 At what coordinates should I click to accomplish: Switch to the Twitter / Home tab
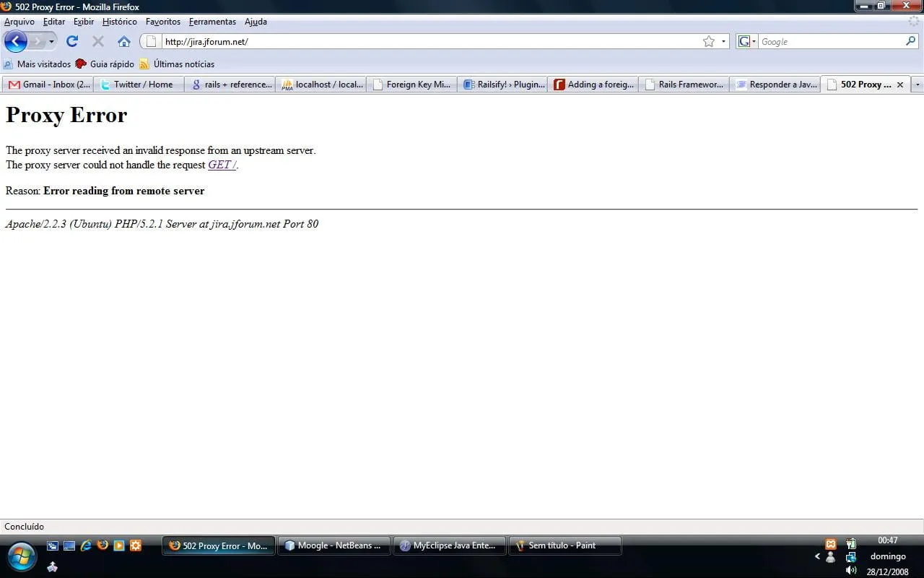(139, 85)
